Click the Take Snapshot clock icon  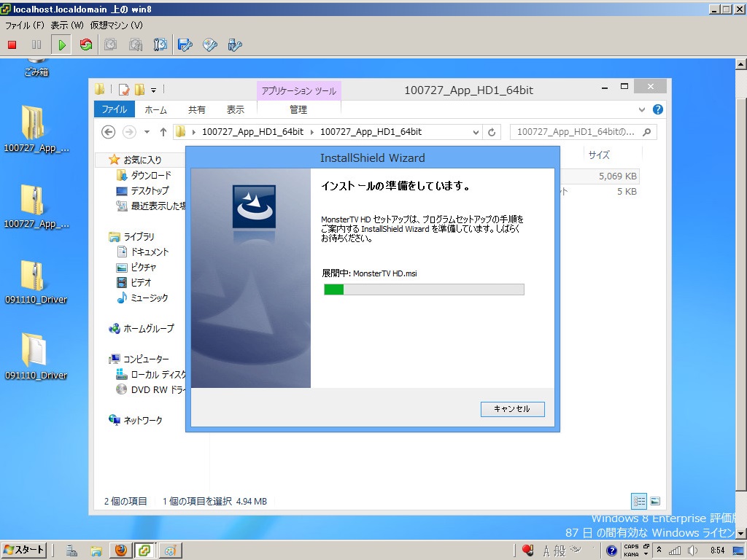click(111, 44)
